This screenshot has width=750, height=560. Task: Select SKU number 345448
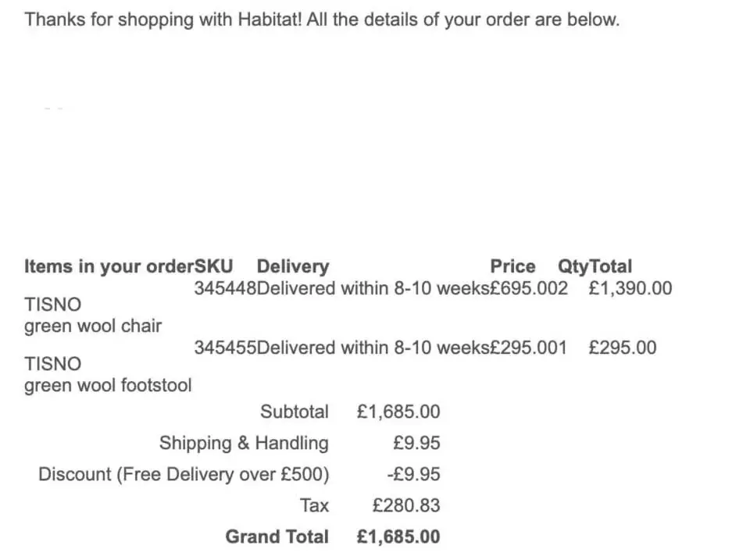pyautogui.click(x=225, y=288)
